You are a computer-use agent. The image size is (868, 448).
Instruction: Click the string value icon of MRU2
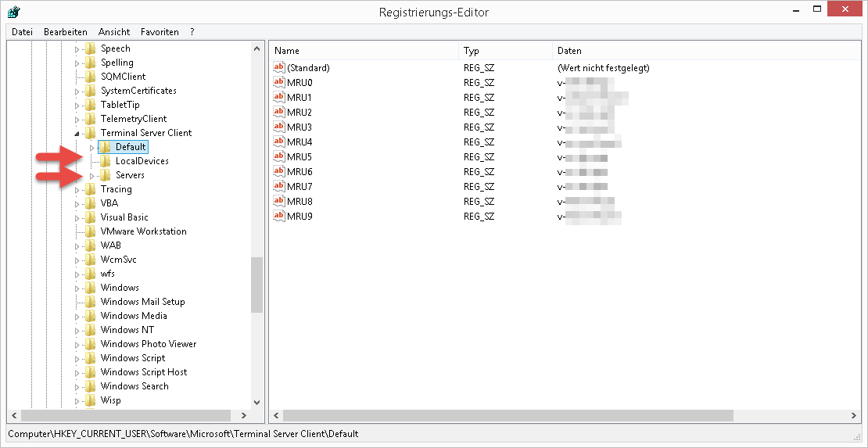(279, 112)
